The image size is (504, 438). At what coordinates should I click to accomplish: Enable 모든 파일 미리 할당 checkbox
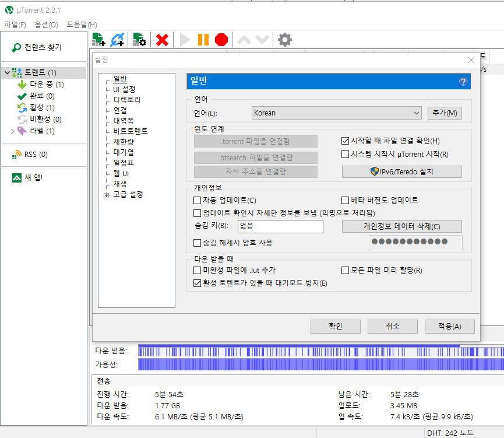click(x=345, y=270)
